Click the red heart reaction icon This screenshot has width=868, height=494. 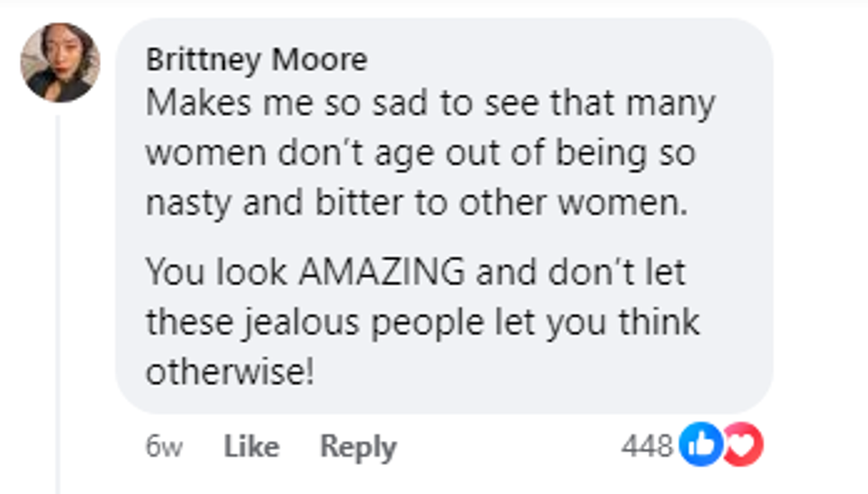click(x=745, y=447)
